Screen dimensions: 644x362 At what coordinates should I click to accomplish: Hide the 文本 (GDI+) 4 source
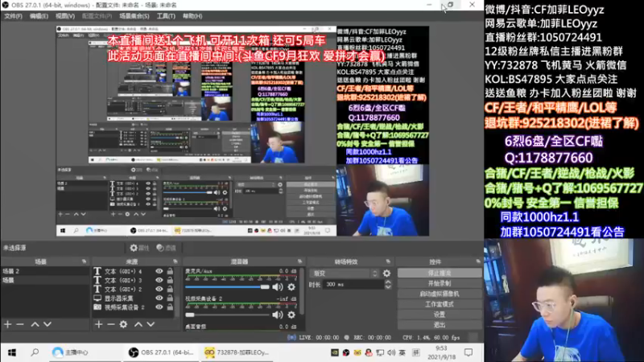click(x=159, y=271)
